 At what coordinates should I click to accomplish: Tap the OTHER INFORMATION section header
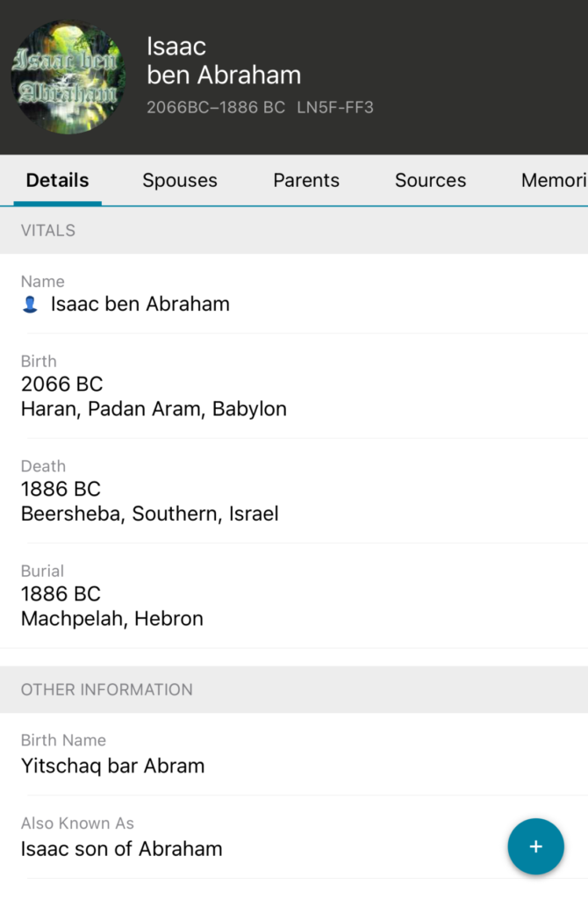pyautogui.click(x=106, y=690)
